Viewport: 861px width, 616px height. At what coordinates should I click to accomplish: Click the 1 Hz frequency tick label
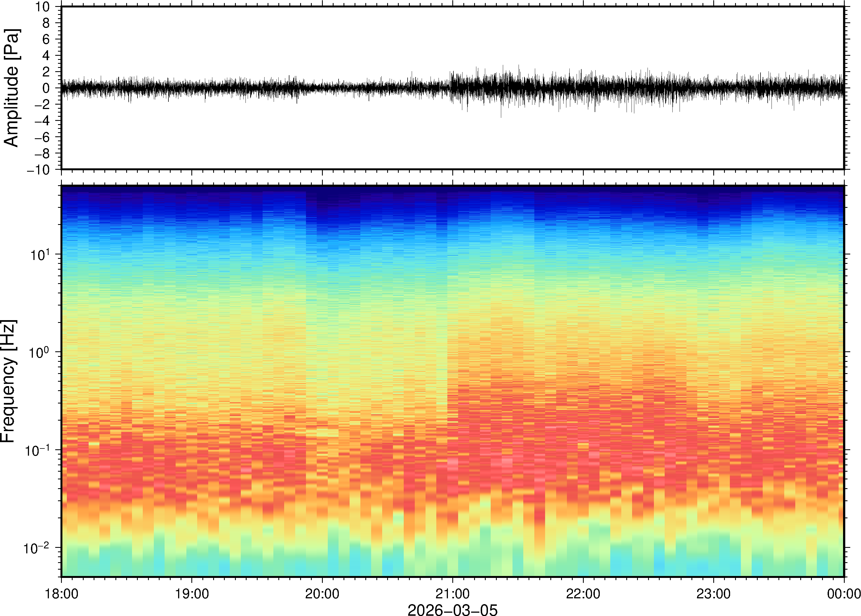click(x=39, y=352)
